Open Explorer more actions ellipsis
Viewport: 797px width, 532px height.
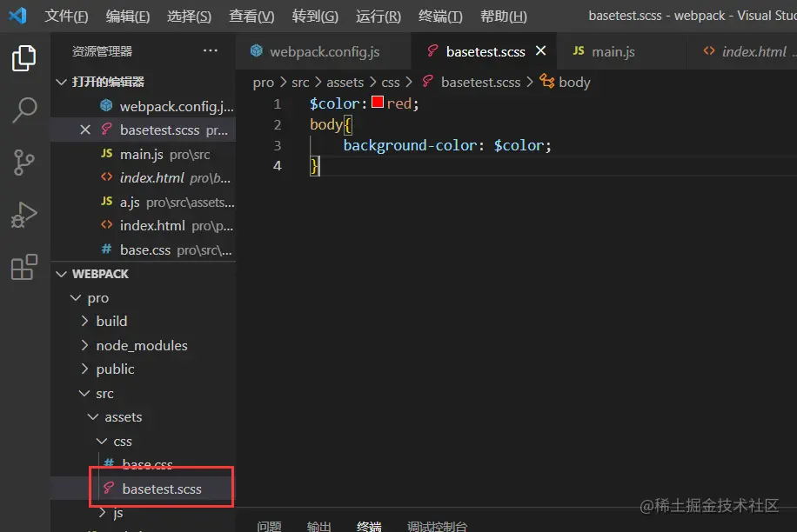210,51
